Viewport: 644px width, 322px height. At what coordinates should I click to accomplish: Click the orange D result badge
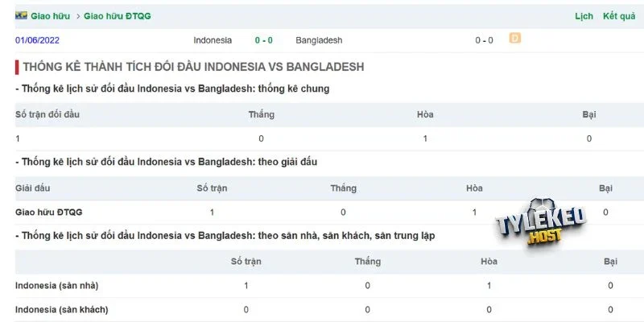(x=515, y=39)
